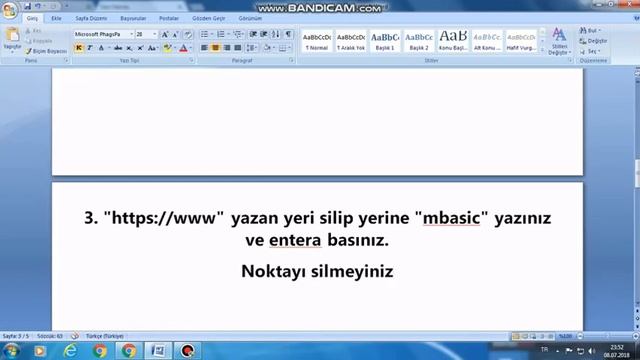
Task: Adjust the zoom slider in status bar
Action: 607,336
